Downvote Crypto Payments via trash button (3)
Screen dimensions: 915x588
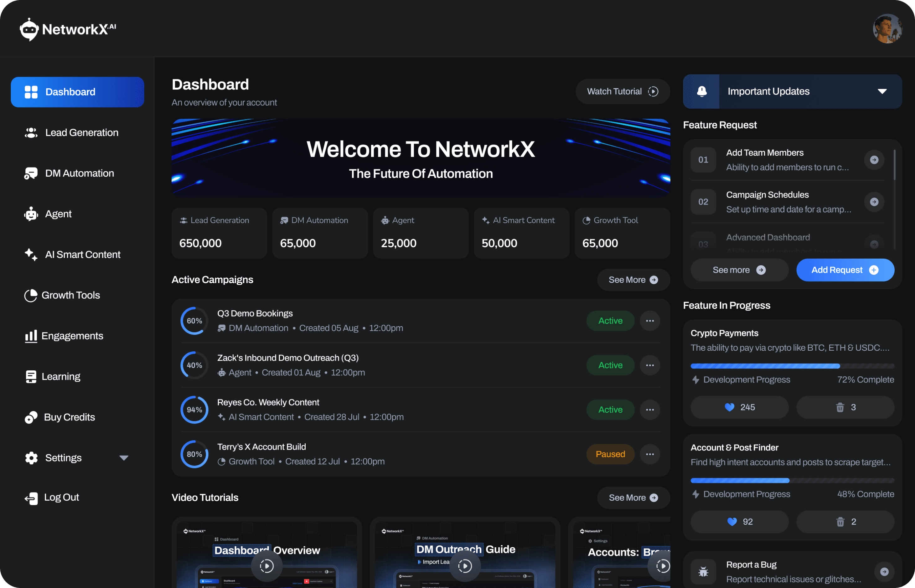click(x=845, y=407)
